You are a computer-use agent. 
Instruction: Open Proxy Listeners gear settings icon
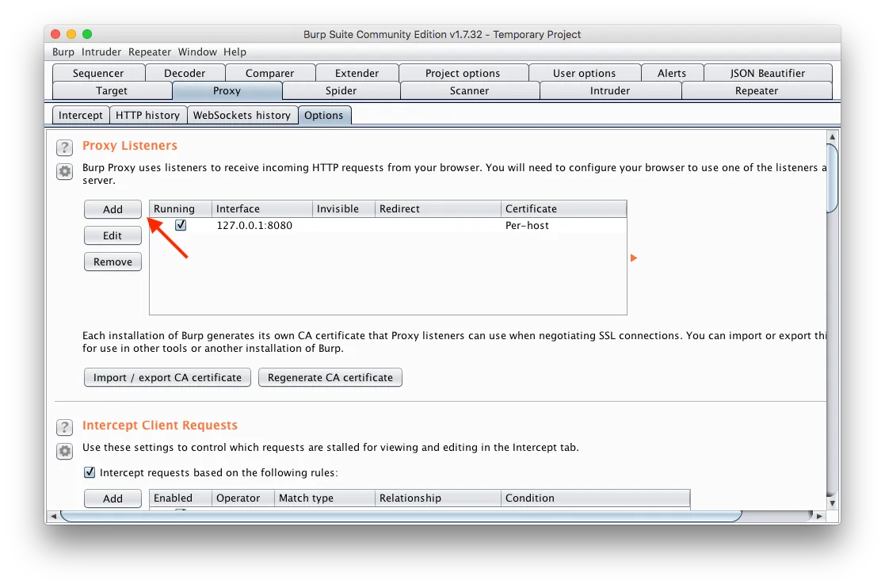[64, 171]
